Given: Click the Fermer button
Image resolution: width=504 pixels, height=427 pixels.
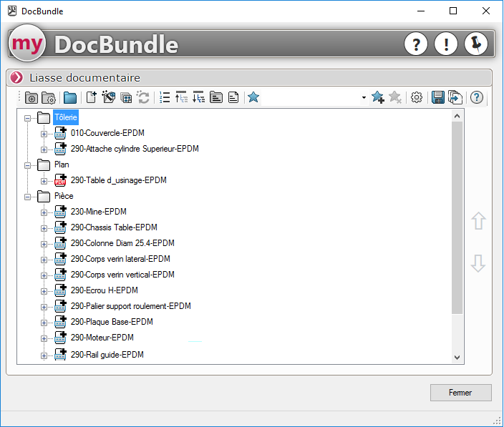Looking at the screenshot, I should point(460,393).
